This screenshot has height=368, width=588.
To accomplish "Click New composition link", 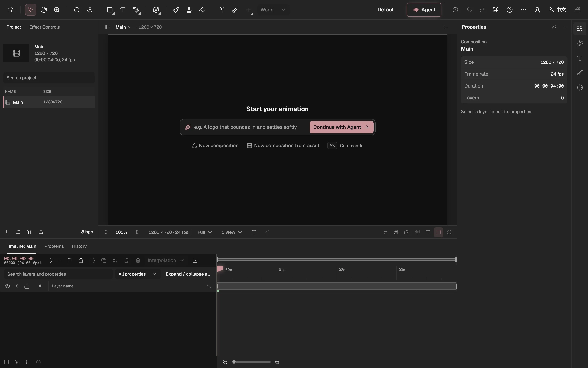I will tap(215, 146).
